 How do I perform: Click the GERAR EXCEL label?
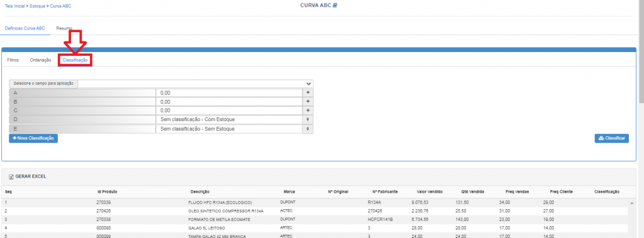(31, 176)
